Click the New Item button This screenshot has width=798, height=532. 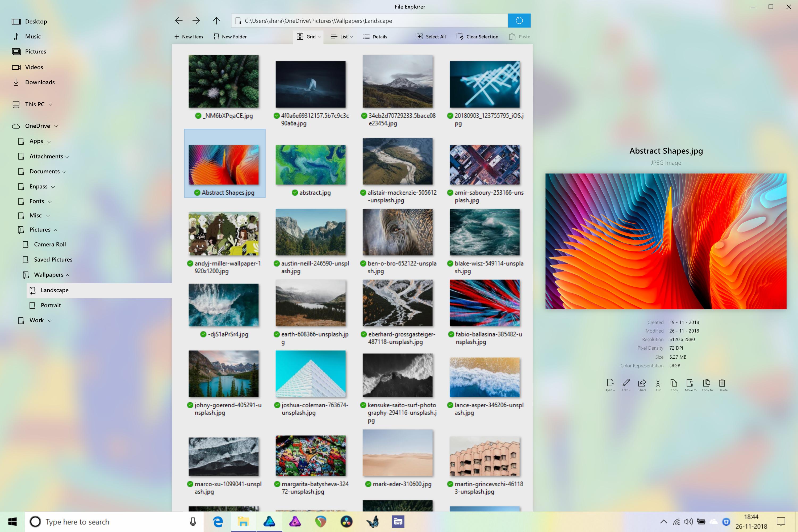click(x=189, y=37)
